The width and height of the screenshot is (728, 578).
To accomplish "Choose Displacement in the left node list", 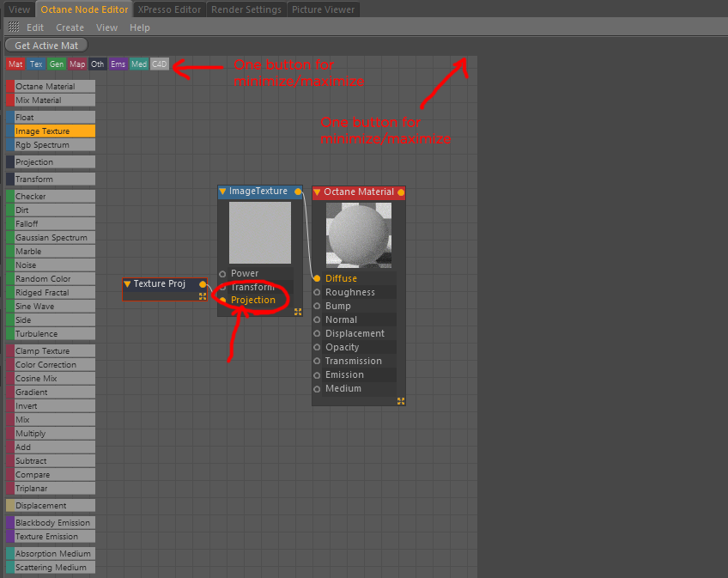I will click(x=51, y=506).
